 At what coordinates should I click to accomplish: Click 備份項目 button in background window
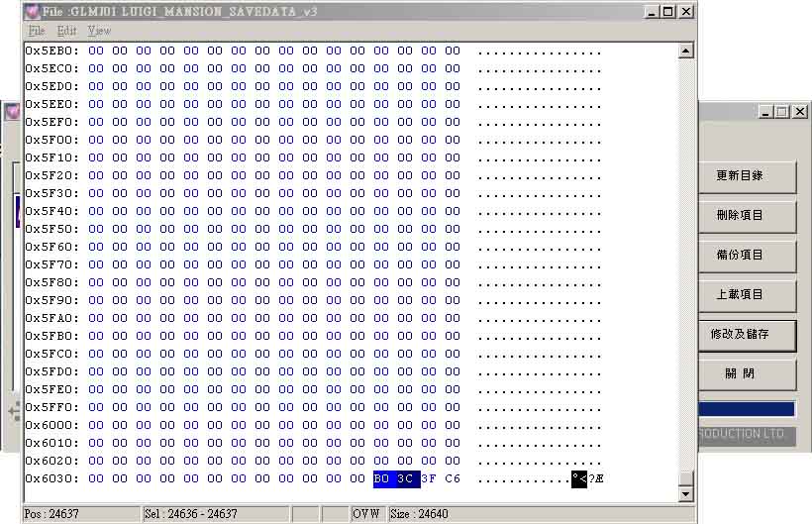click(x=747, y=256)
